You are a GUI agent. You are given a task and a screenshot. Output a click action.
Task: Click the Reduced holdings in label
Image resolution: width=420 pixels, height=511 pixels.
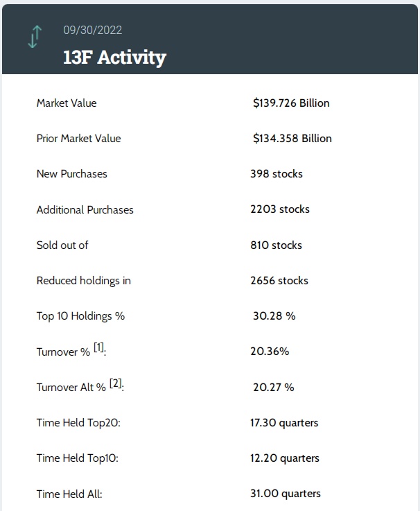point(83,281)
